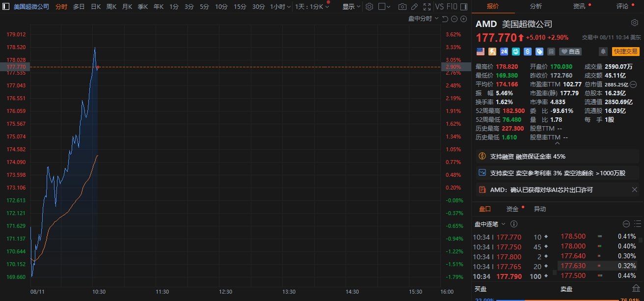The width and height of the screenshot is (644, 301).
Task: Add AMD to watchlist via 自选
Action: coord(570,51)
